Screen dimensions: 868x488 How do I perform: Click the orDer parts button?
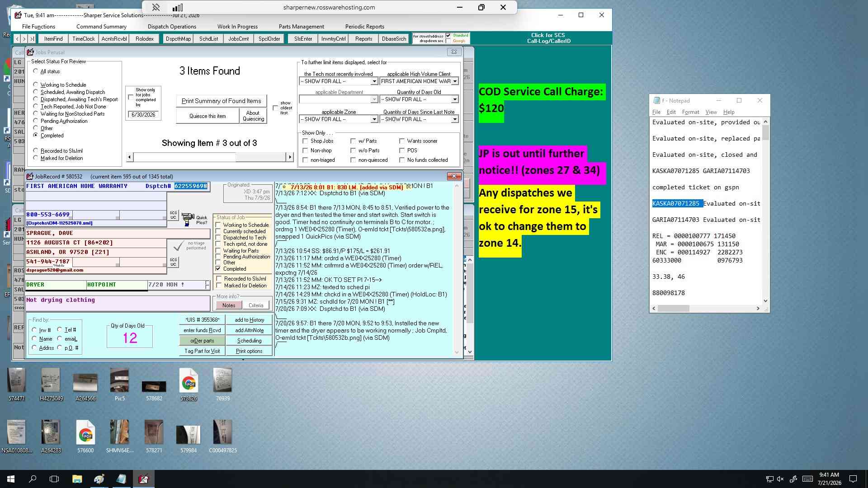(202, 341)
